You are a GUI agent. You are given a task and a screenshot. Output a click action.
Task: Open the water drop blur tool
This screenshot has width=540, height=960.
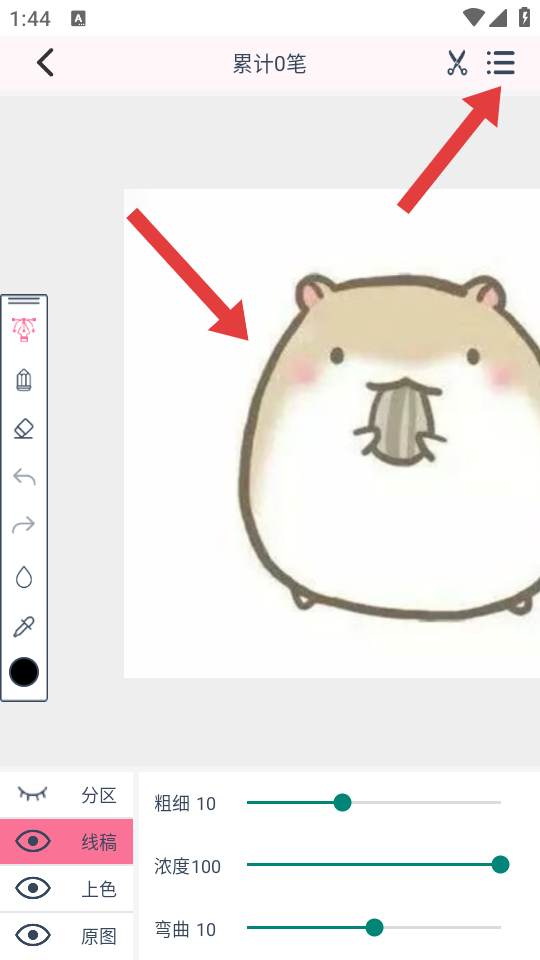(x=24, y=577)
